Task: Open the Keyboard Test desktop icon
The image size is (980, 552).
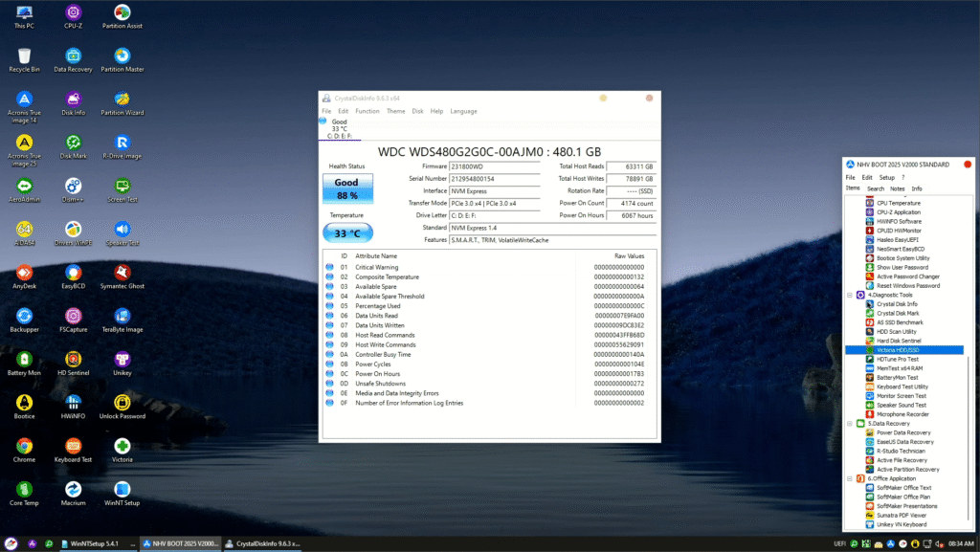Action: (x=73, y=446)
